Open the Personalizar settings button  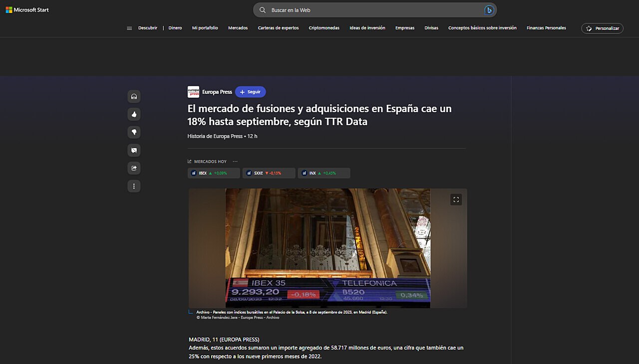(x=602, y=28)
